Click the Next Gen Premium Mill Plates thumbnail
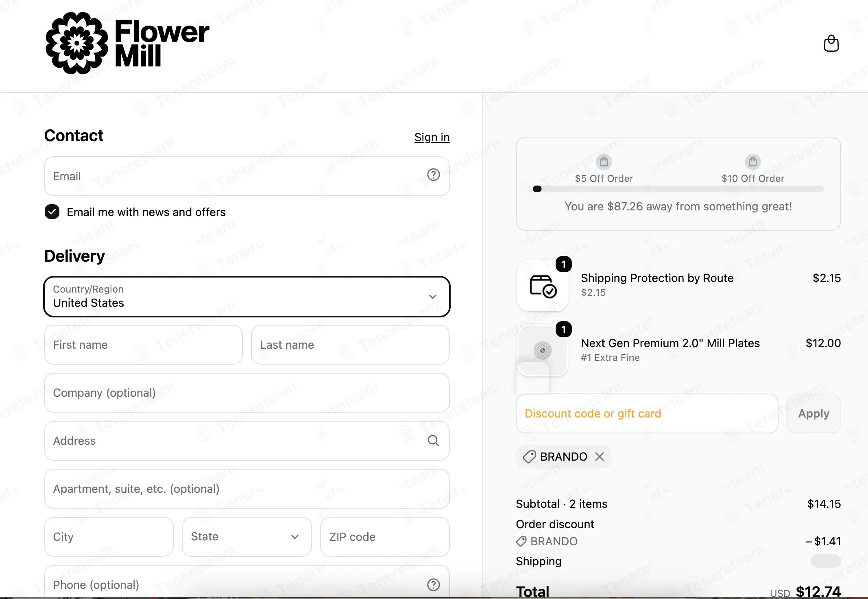868x599 pixels. 542,350
